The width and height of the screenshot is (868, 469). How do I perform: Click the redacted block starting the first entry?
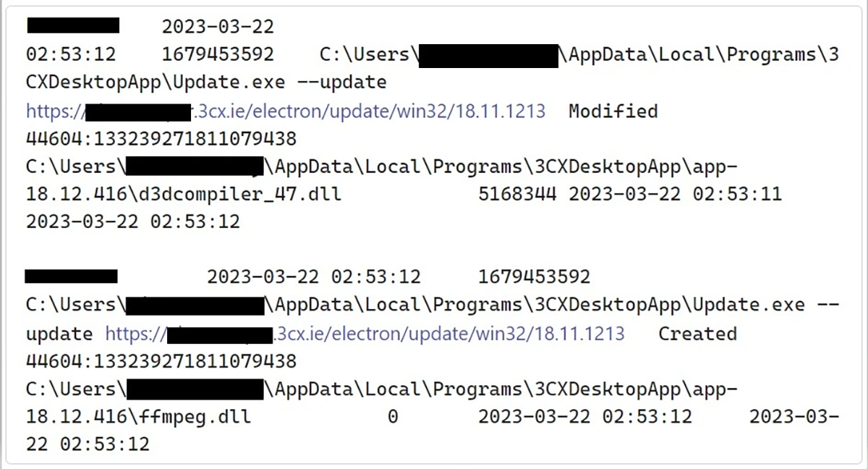[x=73, y=26]
